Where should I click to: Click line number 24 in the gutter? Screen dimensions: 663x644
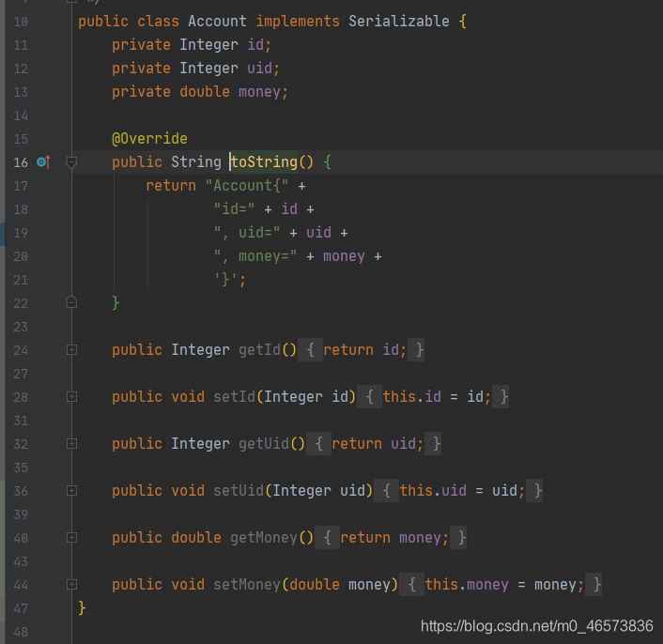click(21, 350)
